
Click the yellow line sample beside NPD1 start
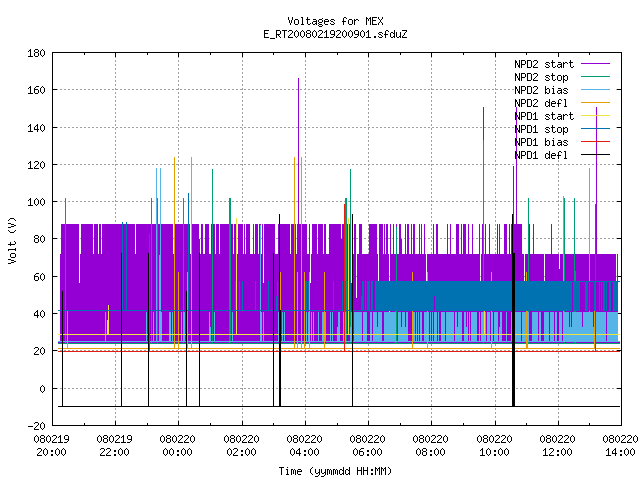tap(595, 116)
